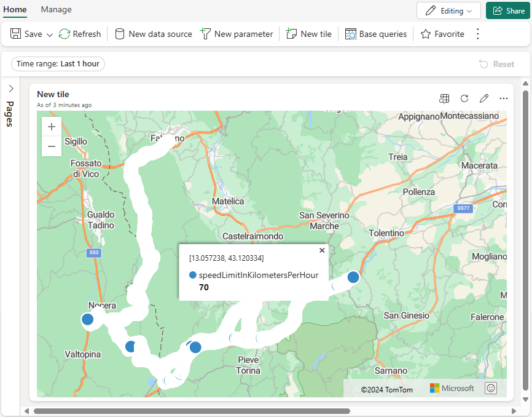Mark dashboard as Favorite
Viewport: 532px width, 417px height.
coord(442,34)
